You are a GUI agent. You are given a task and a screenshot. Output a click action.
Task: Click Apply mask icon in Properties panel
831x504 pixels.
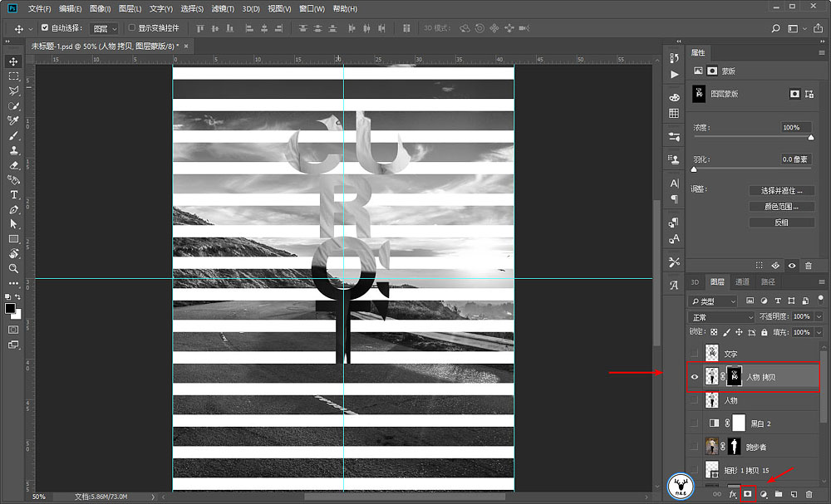coord(776,266)
